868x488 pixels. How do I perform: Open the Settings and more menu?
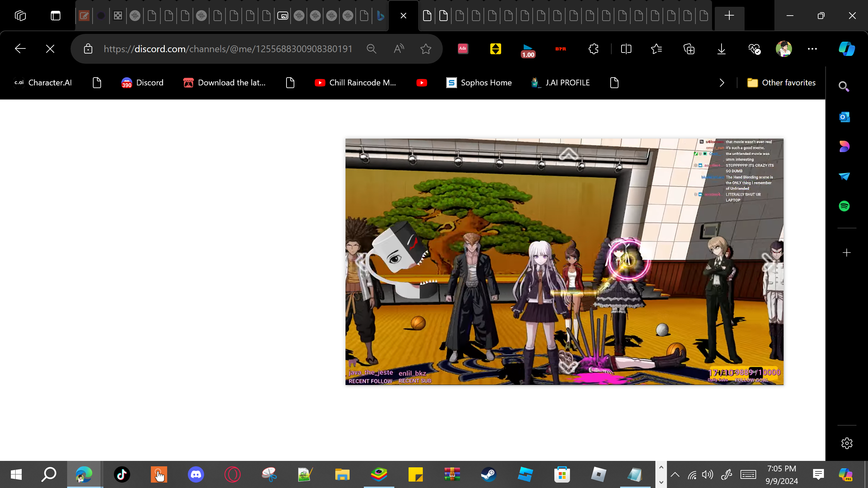click(x=812, y=49)
